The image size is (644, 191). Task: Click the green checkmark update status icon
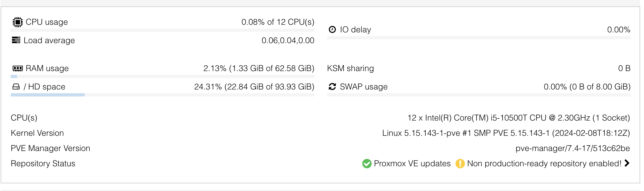click(x=367, y=164)
